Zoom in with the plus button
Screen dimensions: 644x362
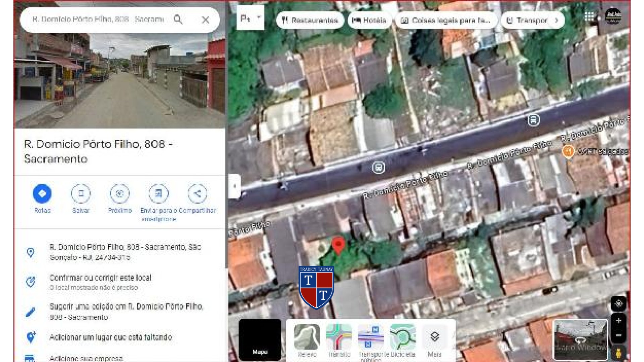[619, 320]
